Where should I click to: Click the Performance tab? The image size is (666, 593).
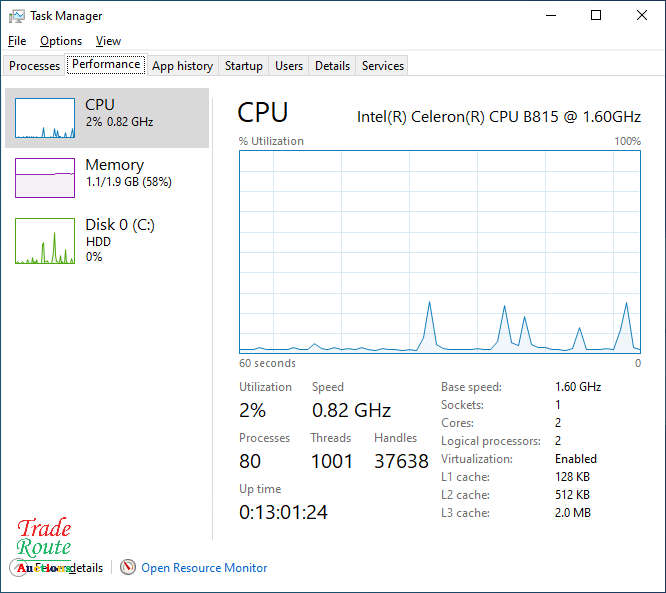pyautogui.click(x=106, y=64)
